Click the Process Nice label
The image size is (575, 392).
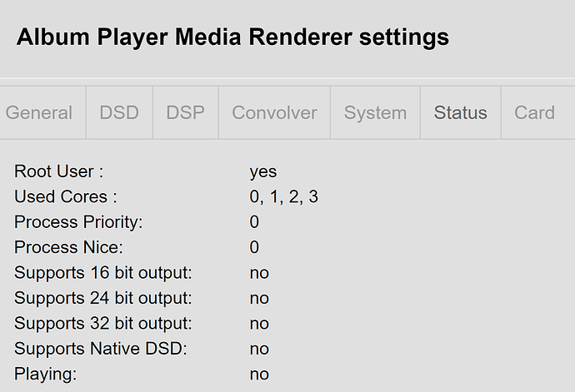[x=68, y=247]
